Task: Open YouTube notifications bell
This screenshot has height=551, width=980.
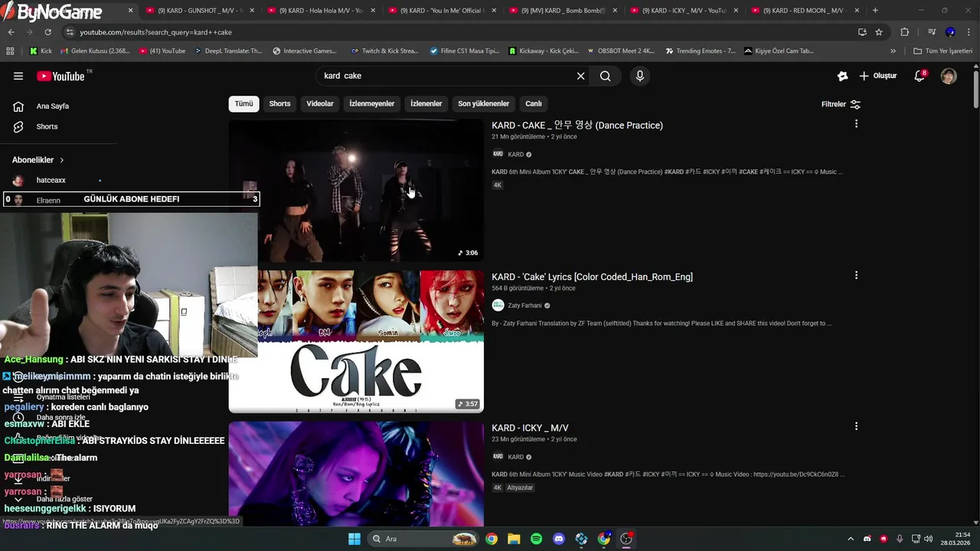Action: [x=920, y=76]
